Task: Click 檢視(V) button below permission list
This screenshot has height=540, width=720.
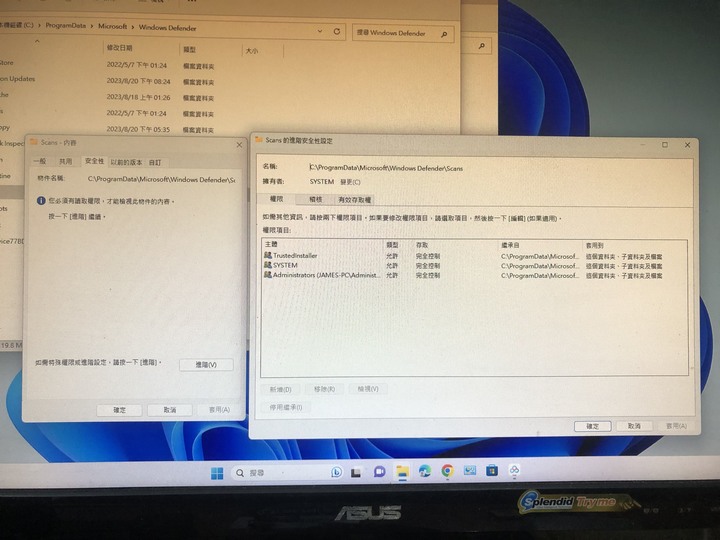Action: (x=368, y=389)
